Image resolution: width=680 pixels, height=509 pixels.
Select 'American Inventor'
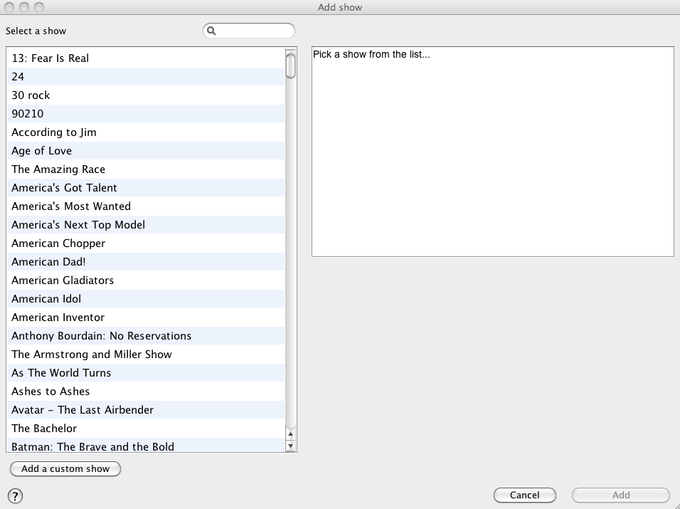tap(146, 317)
